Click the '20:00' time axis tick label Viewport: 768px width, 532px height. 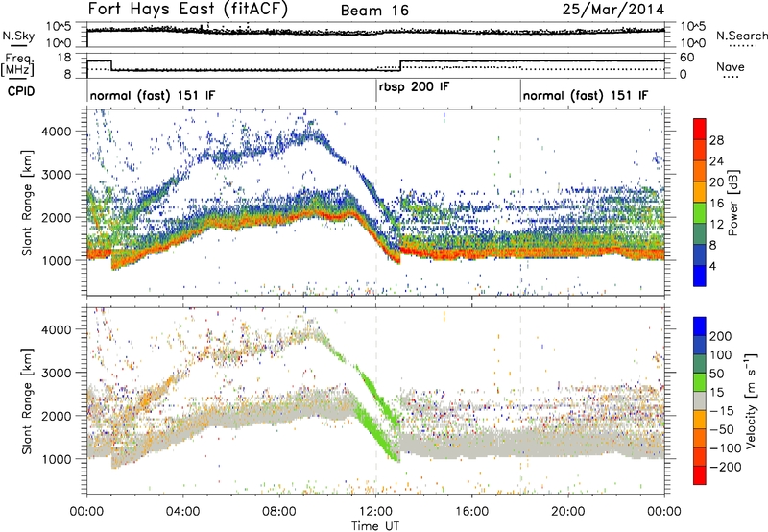568,512
